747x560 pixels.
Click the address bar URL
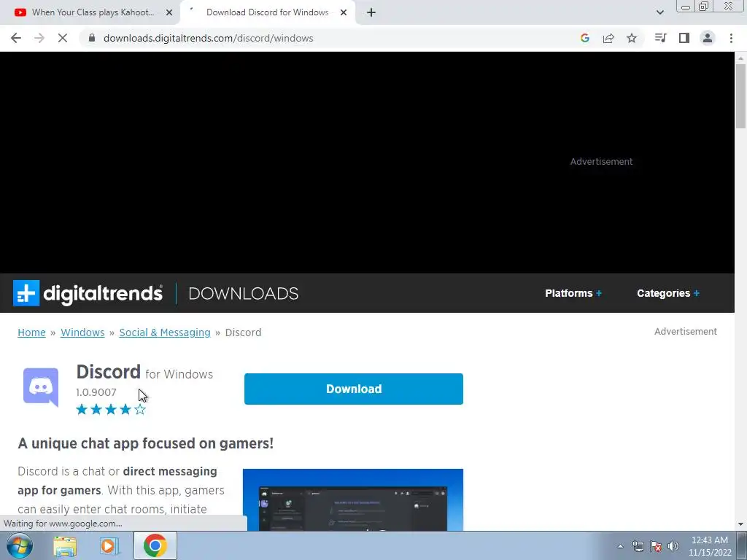click(208, 38)
